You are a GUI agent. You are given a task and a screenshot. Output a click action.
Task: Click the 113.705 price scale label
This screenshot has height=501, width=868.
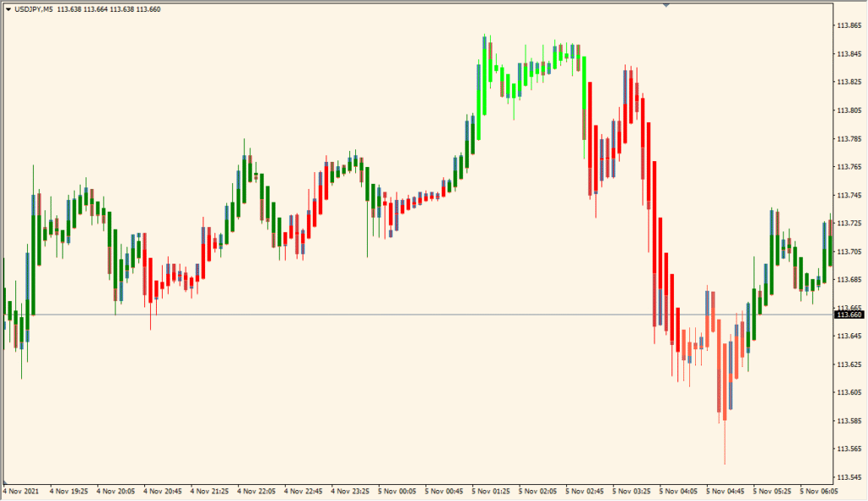coord(849,251)
